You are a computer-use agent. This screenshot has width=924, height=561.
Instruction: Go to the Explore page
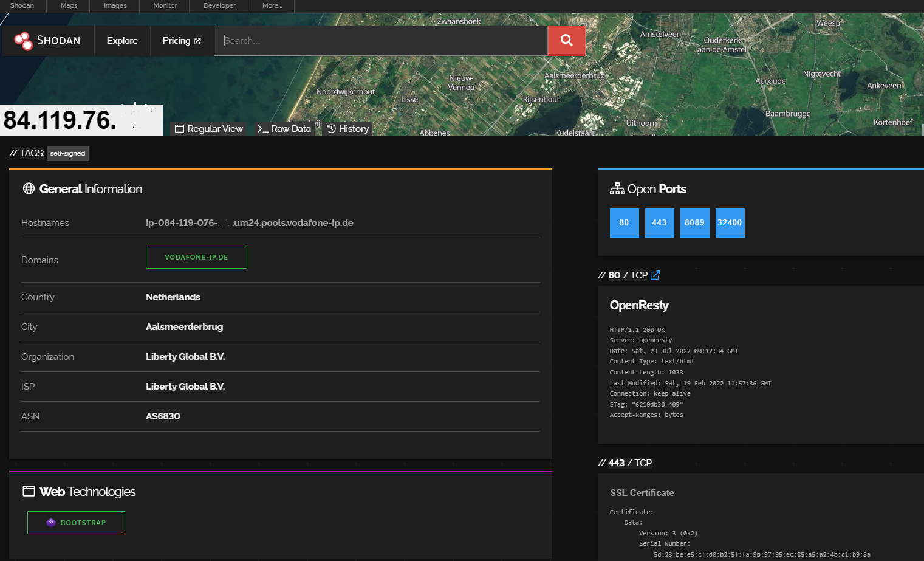pyautogui.click(x=122, y=41)
